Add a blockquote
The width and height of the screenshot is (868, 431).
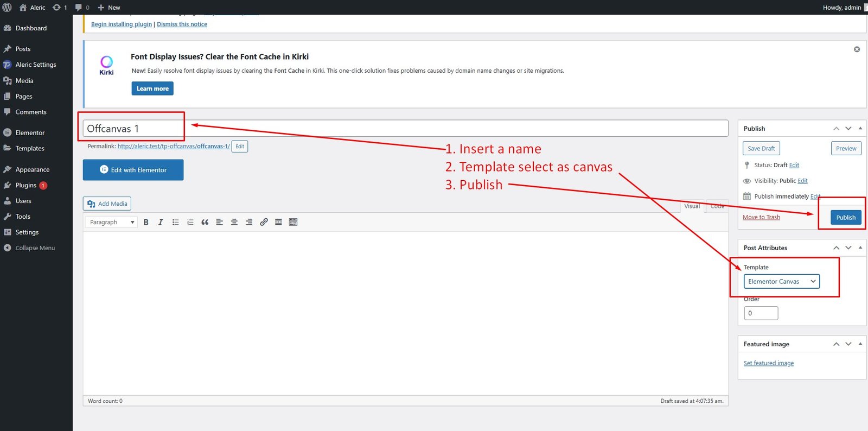click(205, 222)
